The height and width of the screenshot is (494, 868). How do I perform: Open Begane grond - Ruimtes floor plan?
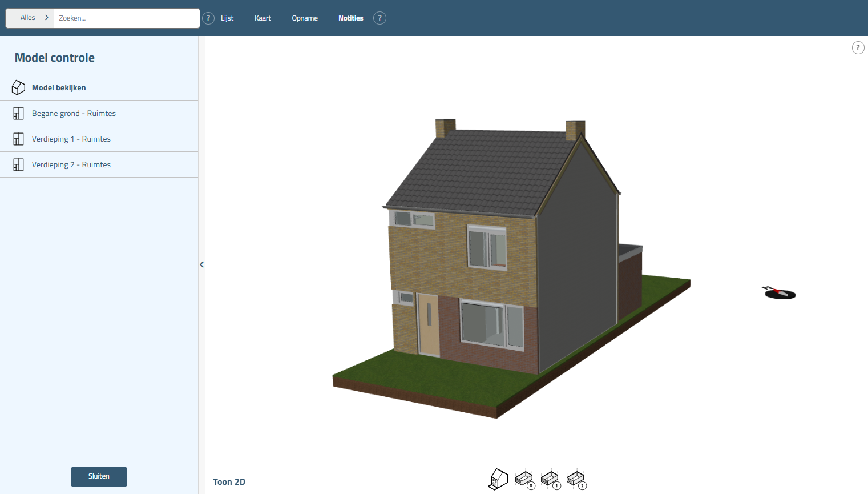tap(74, 113)
